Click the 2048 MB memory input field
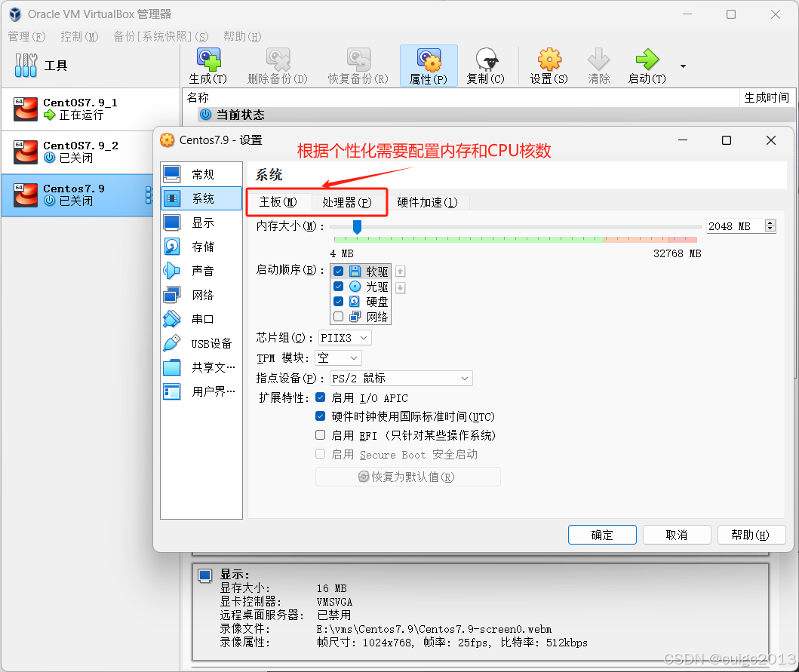799x672 pixels. 736,226
